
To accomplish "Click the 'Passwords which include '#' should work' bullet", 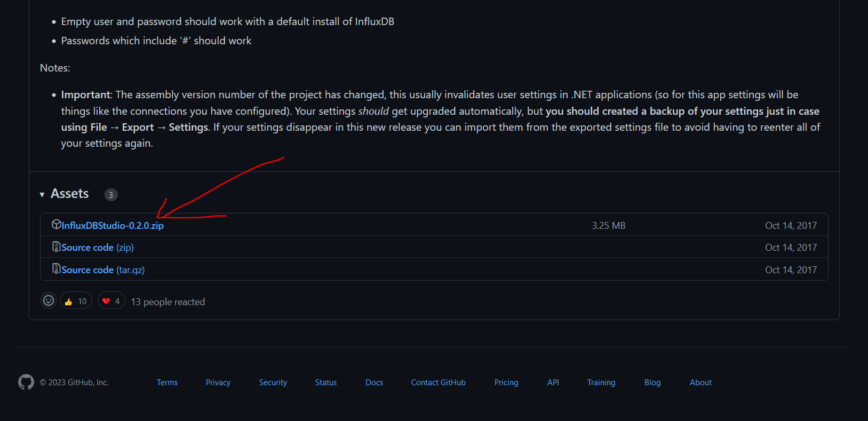I will tap(156, 41).
